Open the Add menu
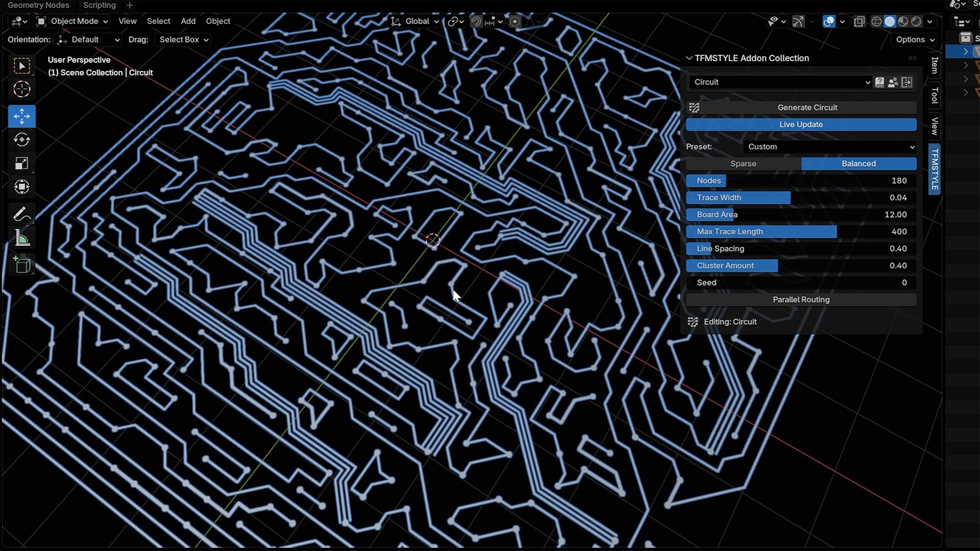 pos(188,21)
